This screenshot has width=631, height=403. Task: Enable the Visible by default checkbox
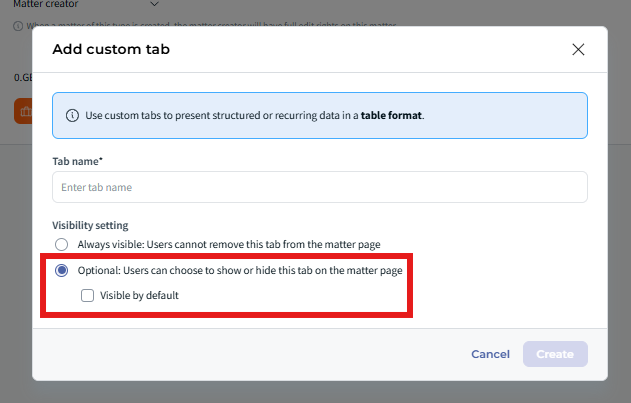pyautogui.click(x=87, y=295)
